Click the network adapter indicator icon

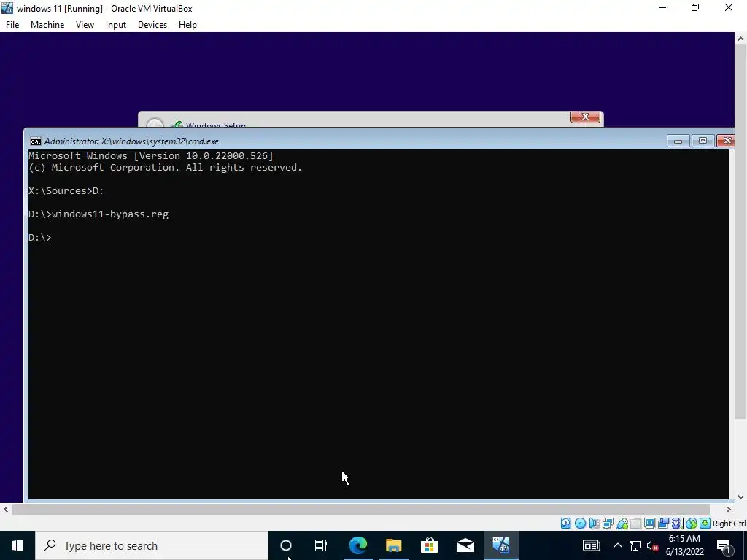608,524
